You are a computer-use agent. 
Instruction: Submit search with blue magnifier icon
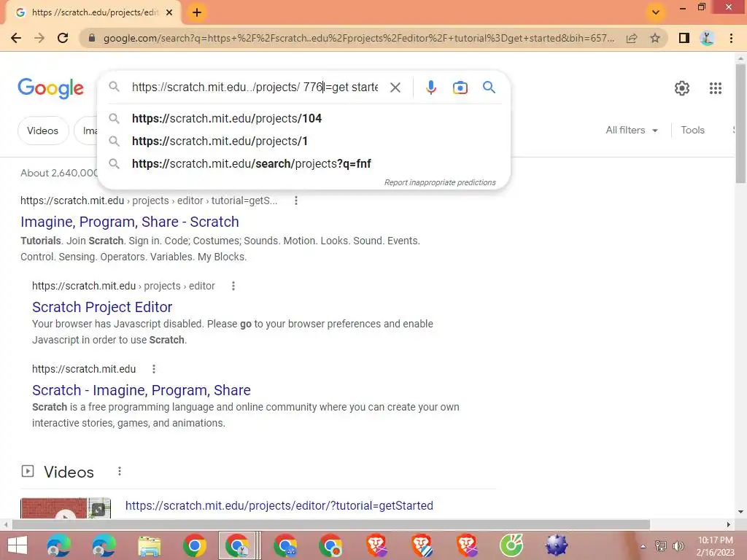point(489,87)
